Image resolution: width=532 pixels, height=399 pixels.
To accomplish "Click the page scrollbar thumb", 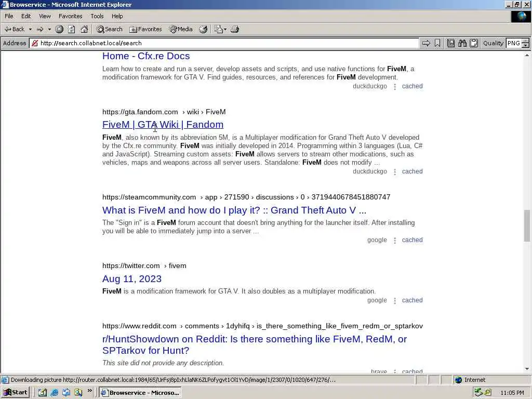I will tap(527, 226).
